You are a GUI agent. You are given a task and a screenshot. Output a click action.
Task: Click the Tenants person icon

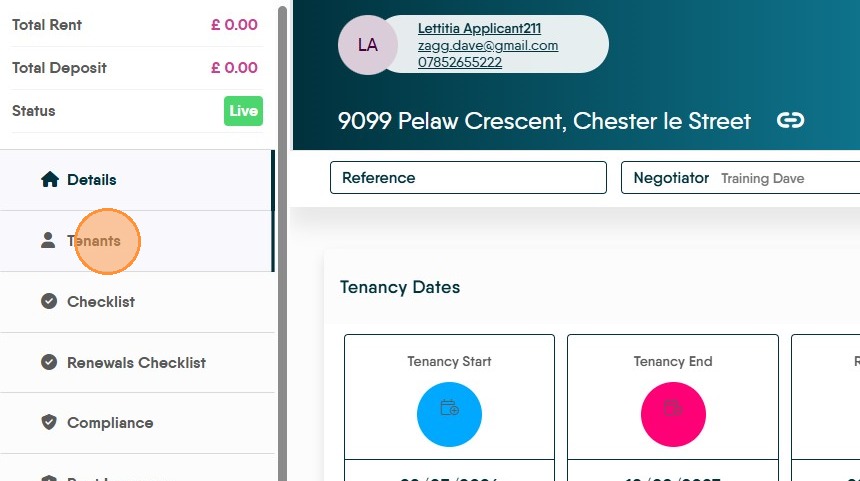coord(48,241)
